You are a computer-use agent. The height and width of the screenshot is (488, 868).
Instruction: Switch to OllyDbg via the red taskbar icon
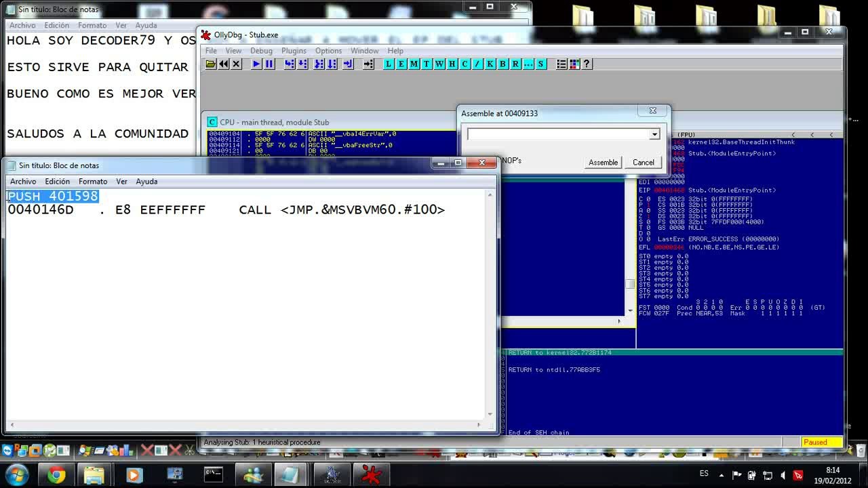(x=371, y=475)
